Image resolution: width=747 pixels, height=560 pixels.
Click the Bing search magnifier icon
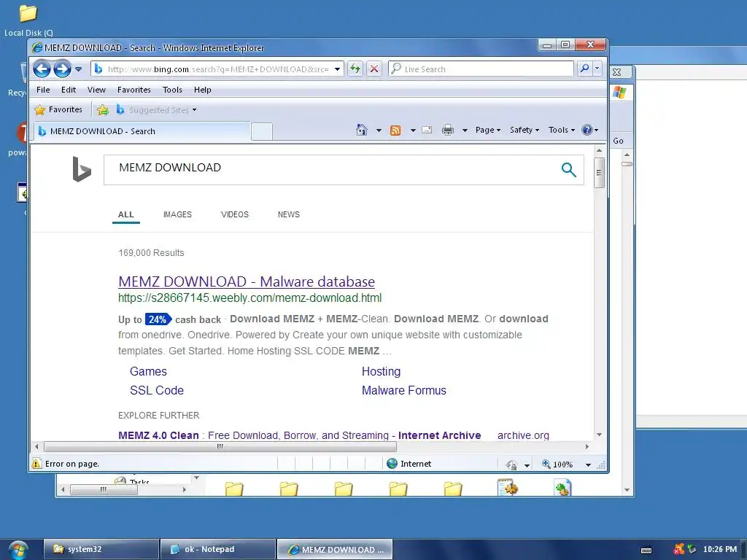point(568,169)
